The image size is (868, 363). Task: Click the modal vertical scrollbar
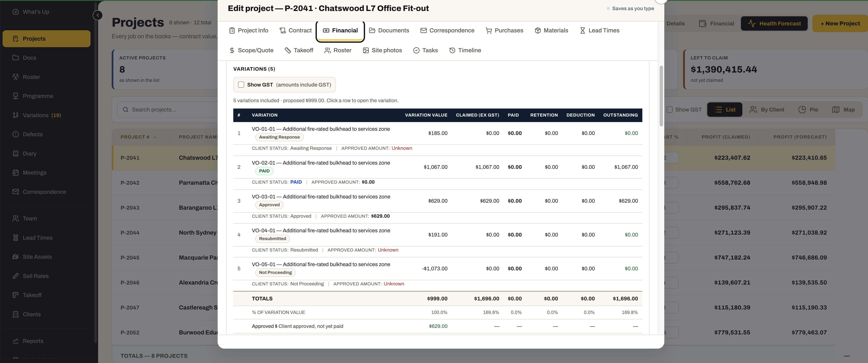coord(661,96)
